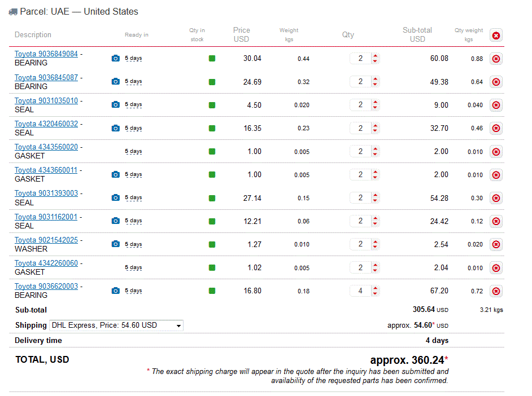The image size is (532, 396).
Task: Open Toyota 4343660011 part link
Action: click(46, 170)
